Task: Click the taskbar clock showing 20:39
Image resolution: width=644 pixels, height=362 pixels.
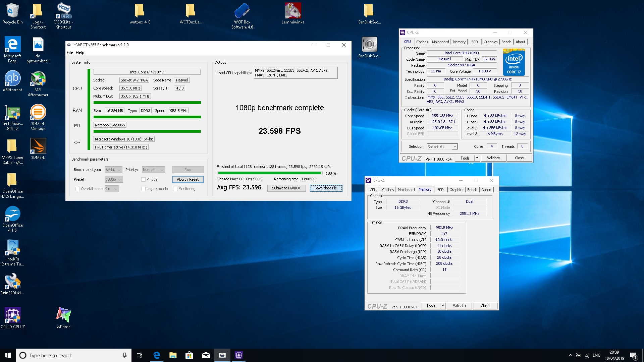Action: coord(614,355)
